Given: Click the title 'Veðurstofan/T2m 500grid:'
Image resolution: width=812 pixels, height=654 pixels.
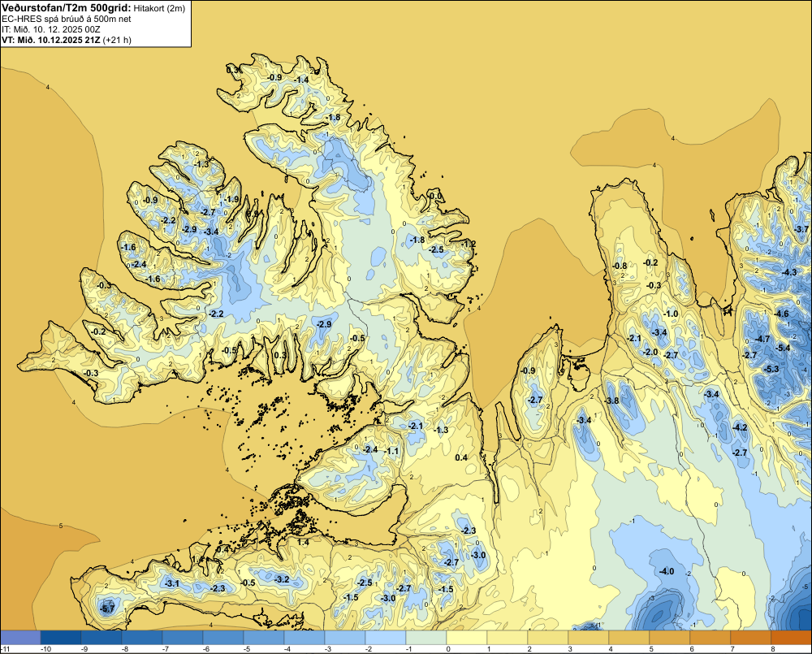Looking at the screenshot, I should pyautogui.click(x=67, y=8).
